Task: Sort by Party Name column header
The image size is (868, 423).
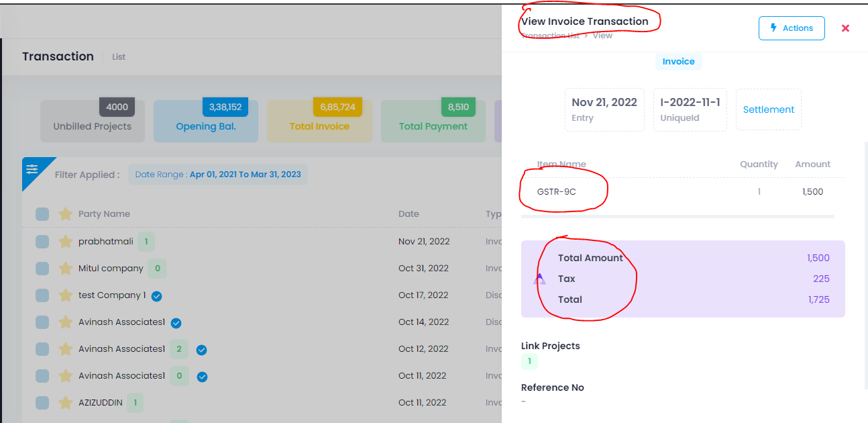Action: (x=104, y=214)
